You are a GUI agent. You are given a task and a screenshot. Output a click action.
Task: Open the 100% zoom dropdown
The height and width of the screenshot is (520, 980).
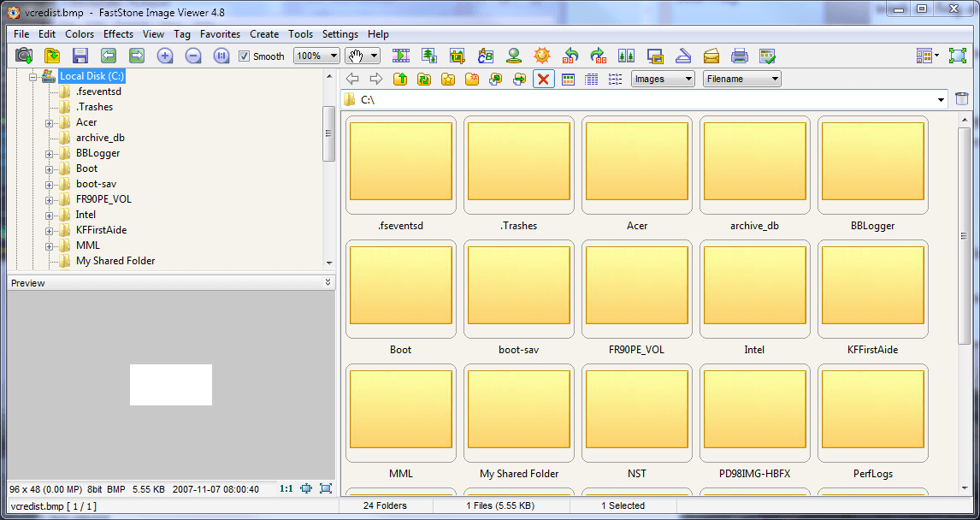point(334,56)
